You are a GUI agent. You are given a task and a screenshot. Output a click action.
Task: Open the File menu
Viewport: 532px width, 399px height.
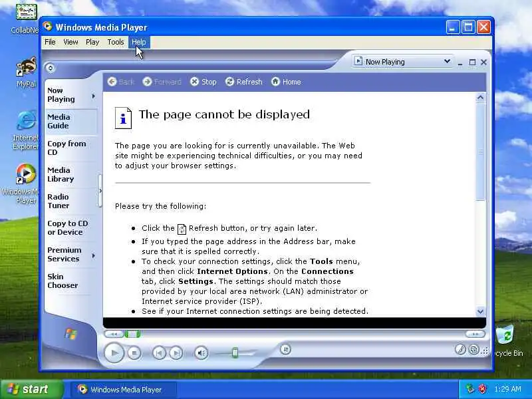pyautogui.click(x=50, y=42)
